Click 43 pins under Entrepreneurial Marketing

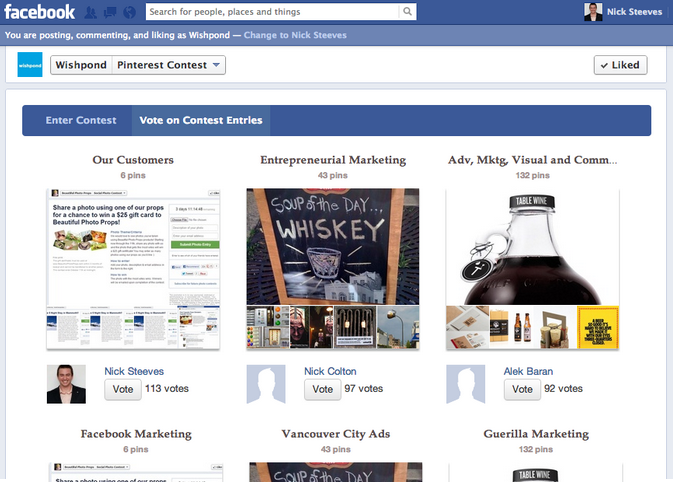coord(333,175)
